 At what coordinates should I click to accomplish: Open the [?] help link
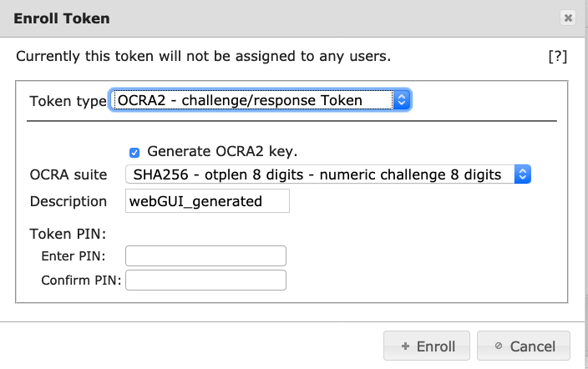click(557, 57)
